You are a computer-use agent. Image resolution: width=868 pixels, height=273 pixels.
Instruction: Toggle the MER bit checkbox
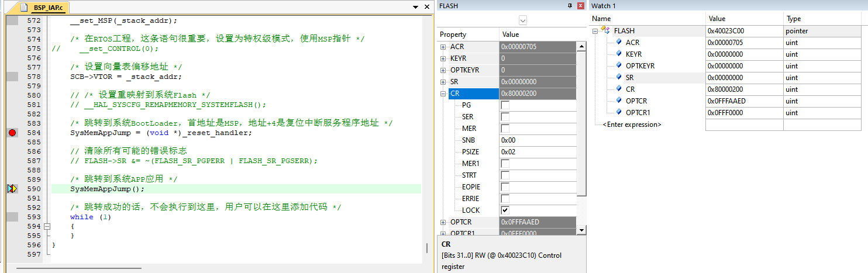point(505,129)
